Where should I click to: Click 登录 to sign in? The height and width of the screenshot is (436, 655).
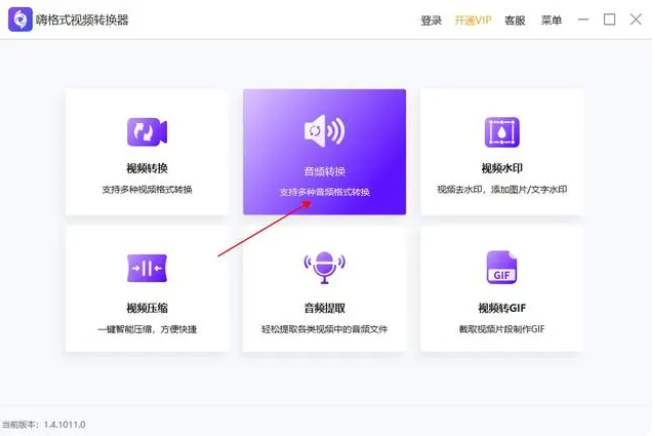click(x=431, y=20)
